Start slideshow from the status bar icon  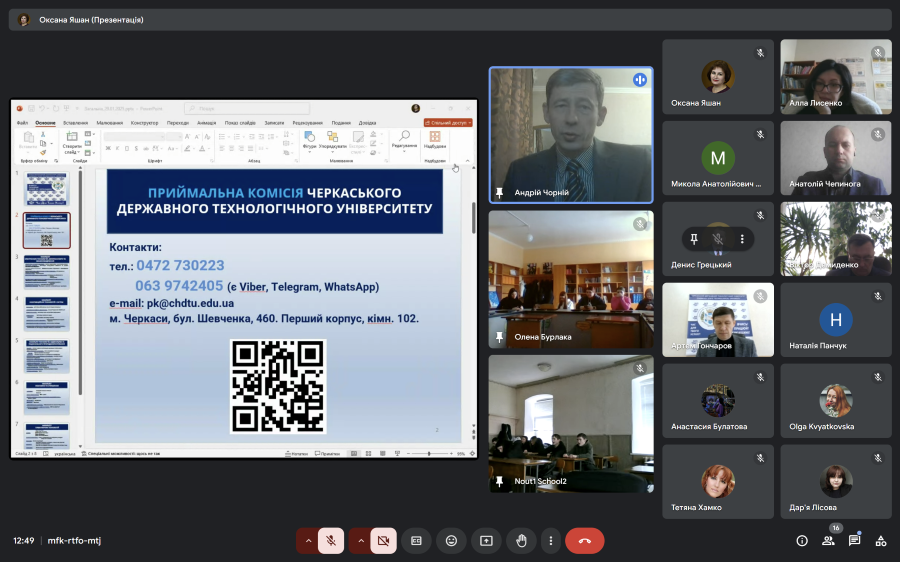pos(397,454)
